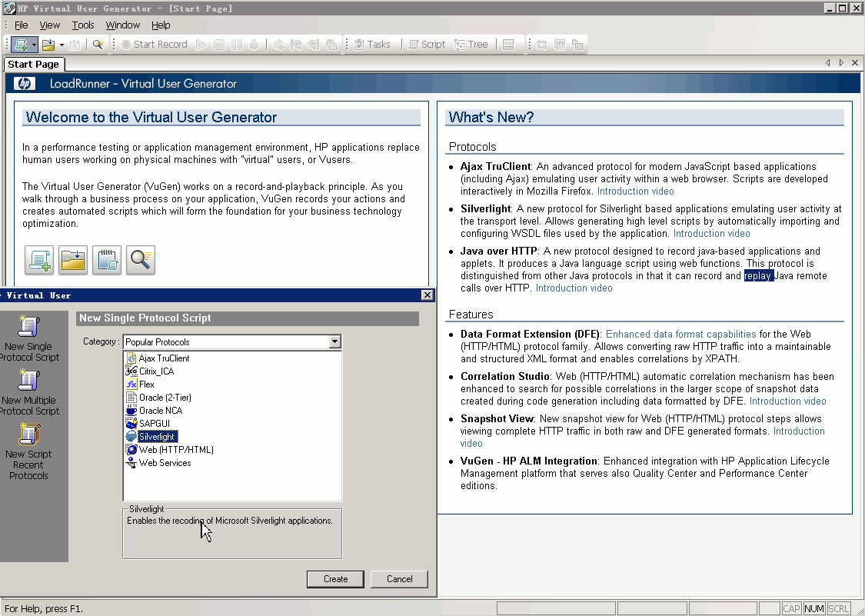The width and height of the screenshot is (865, 616).
Task: Click the highlighted word replay
Action: [759, 276]
